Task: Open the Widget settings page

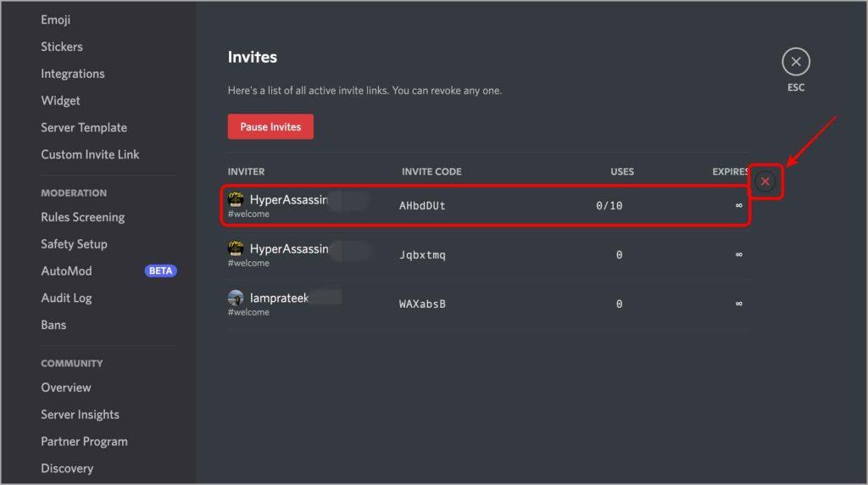Action: 60,101
